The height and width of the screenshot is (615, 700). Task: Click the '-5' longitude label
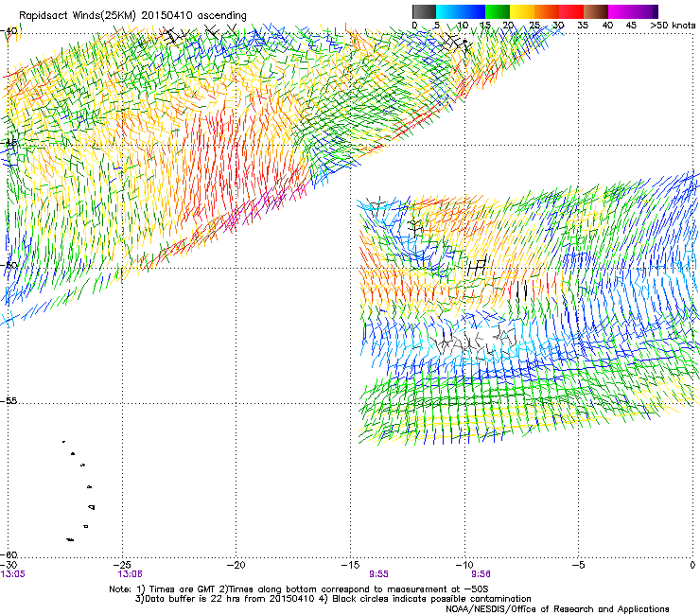tap(578, 566)
